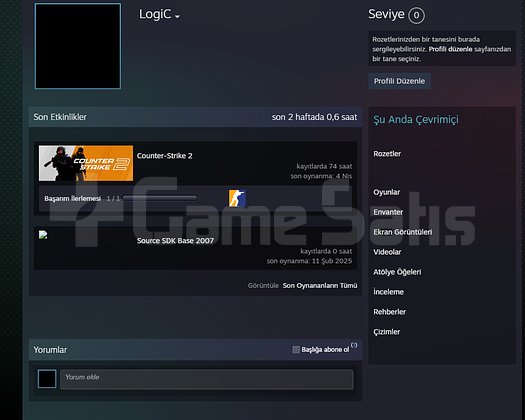Click the 'Şu Anda Çevrimiçi' status text
Screen dimensions: 525x420
coord(416,120)
